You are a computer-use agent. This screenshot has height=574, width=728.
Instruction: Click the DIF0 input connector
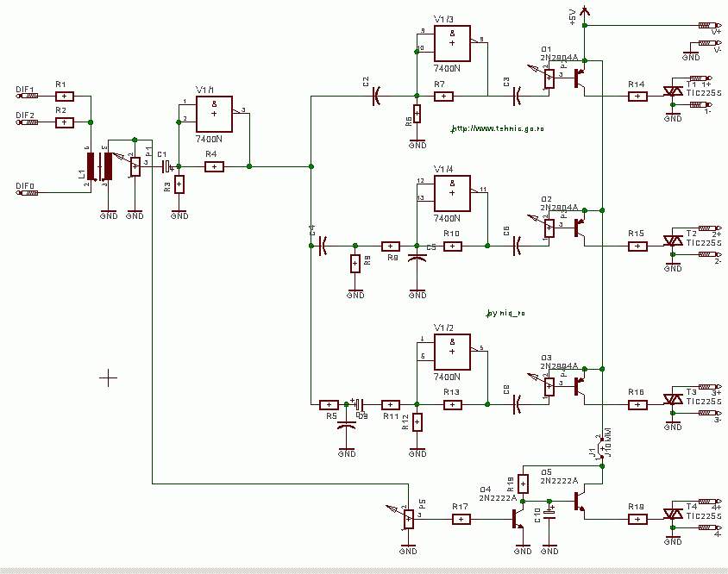26,193
